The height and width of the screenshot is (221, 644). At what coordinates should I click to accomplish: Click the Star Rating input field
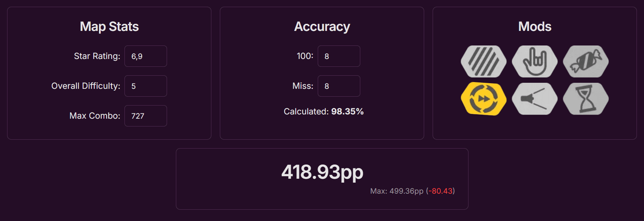coord(145,56)
